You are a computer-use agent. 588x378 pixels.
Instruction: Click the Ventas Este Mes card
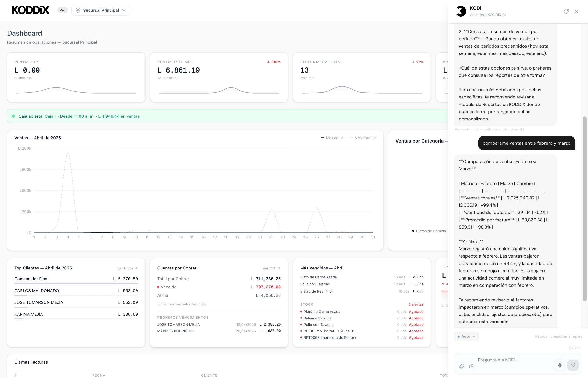219,77
